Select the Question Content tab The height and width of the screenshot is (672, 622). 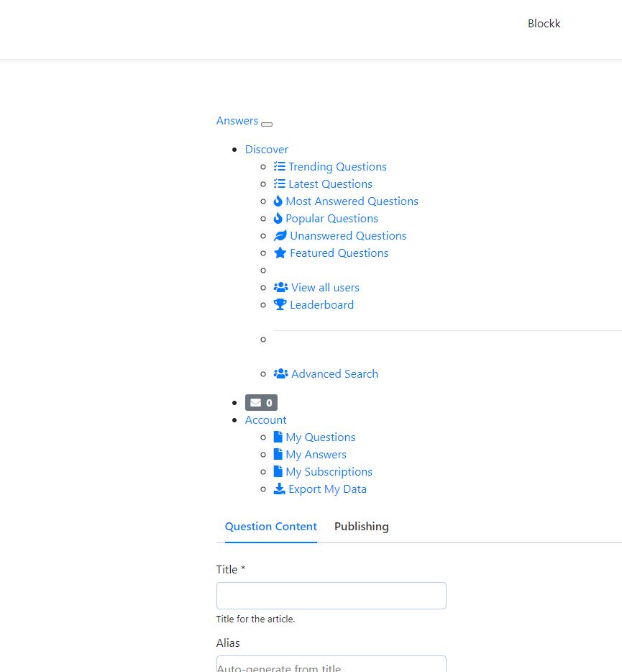(270, 527)
